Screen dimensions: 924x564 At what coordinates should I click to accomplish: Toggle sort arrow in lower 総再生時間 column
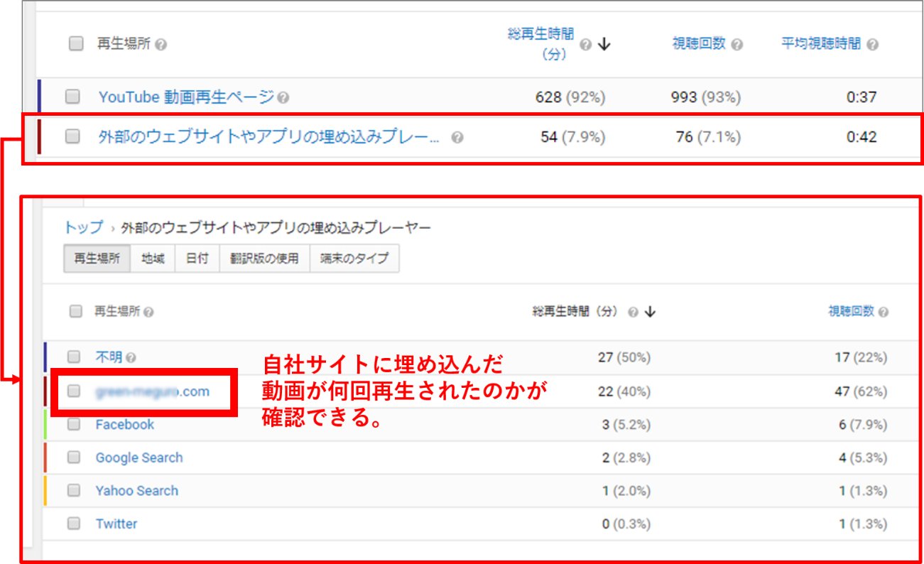coord(649,312)
